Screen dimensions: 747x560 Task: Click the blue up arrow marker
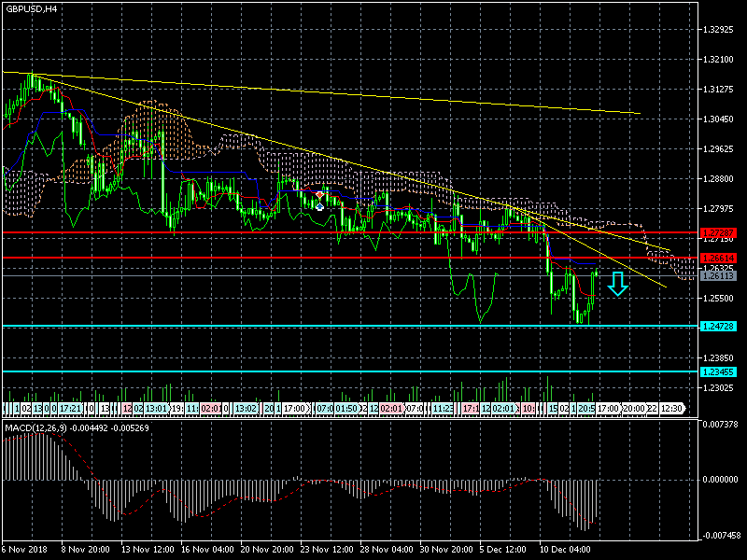320,204
